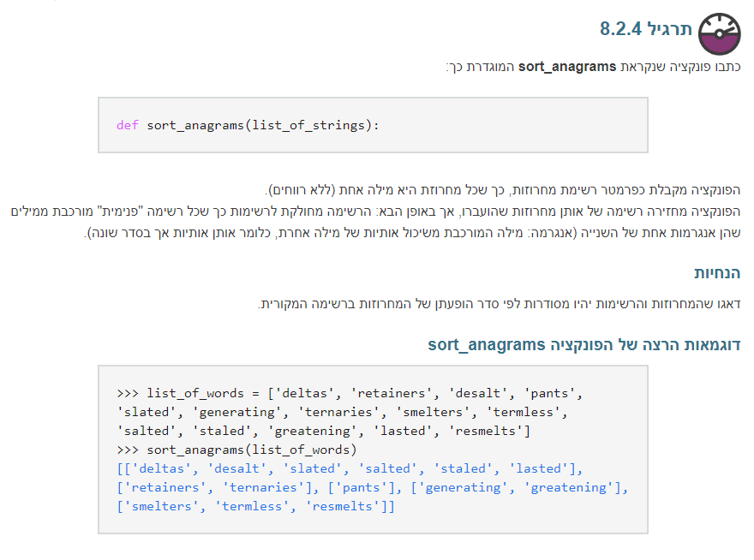Image resolution: width=754 pixels, height=560 pixels.
Task: Click the pink def keyword
Action: click(x=127, y=125)
